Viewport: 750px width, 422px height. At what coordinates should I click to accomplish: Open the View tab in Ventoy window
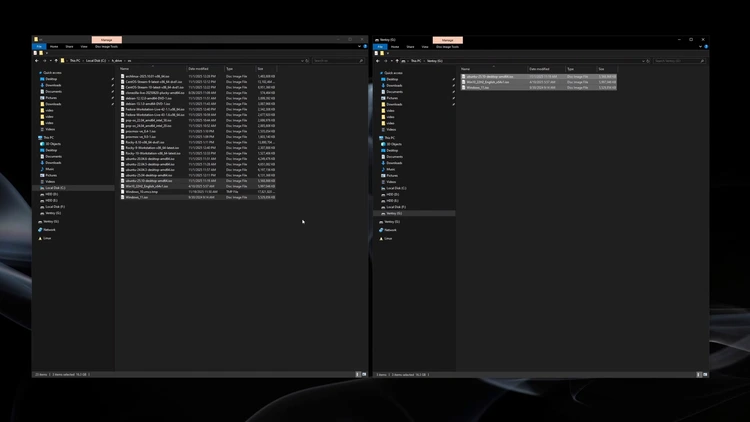tap(425, 47)
